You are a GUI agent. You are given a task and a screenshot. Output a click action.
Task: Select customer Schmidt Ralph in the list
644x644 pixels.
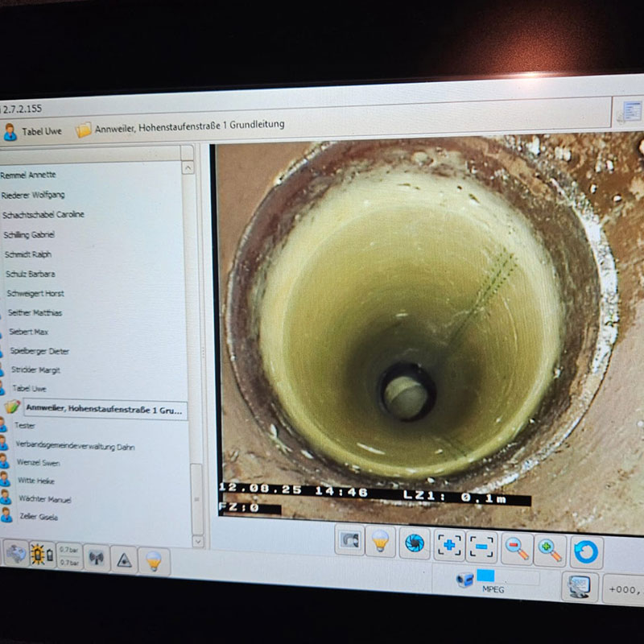[x=28, y=254]
